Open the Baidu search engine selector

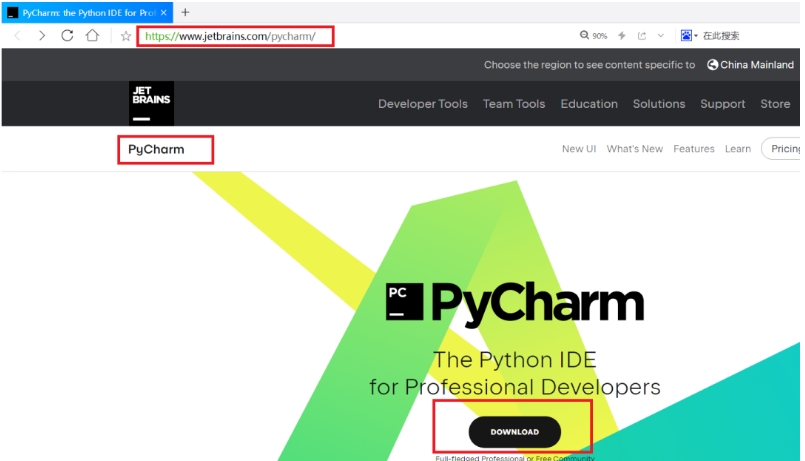point(688,35)
